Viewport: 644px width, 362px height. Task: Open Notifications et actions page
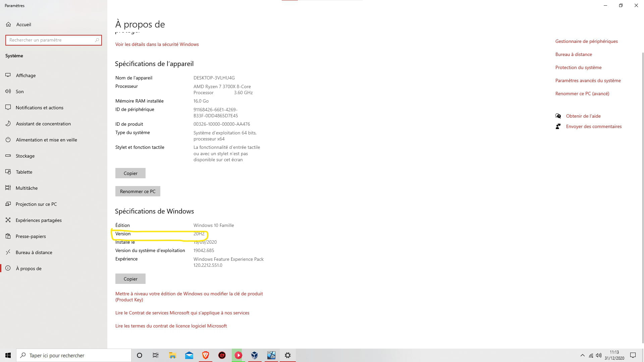(x=54, y=108)
